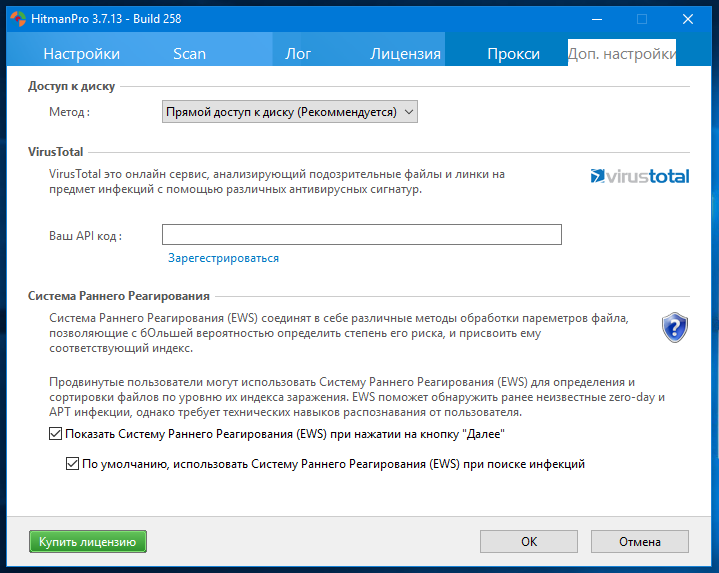Click the 'Доступ к диску' section heading
The width and height of the screenshot is (719, 573).
pyautogui.click(x=72, y=86)
